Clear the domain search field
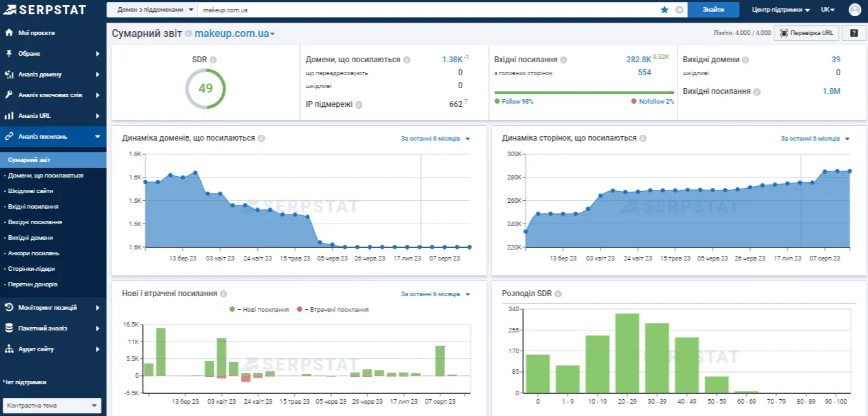 click(679, 10)
